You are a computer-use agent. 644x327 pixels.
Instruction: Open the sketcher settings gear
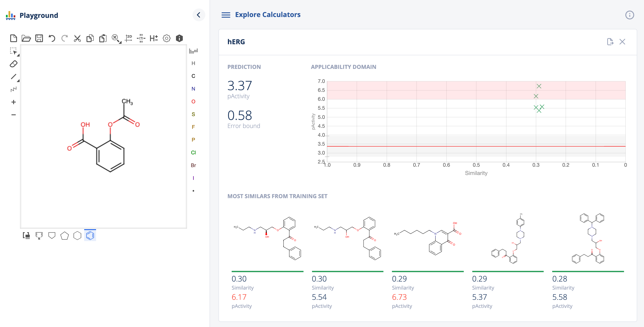(166, 38)
